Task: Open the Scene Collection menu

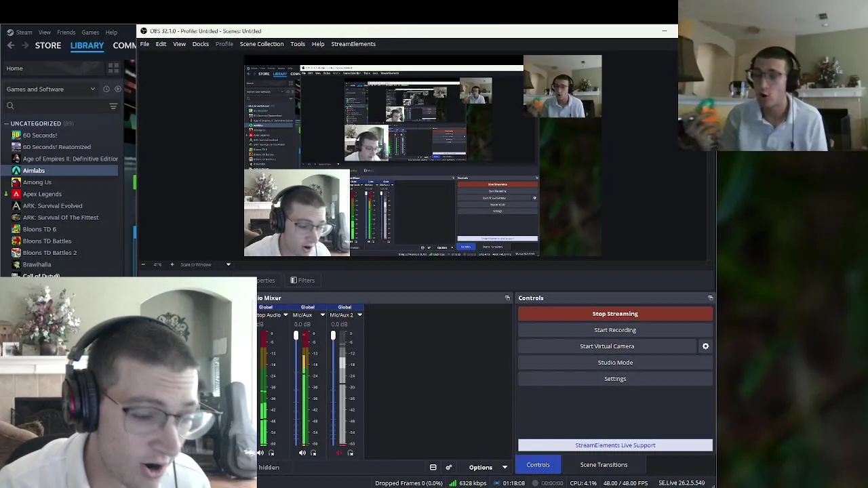Action: click(x=261, y=44)
